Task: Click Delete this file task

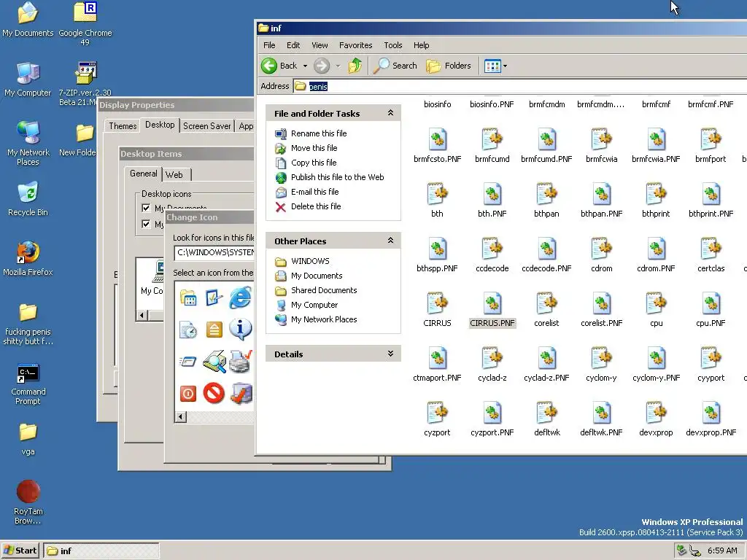Action: point(316,206)
